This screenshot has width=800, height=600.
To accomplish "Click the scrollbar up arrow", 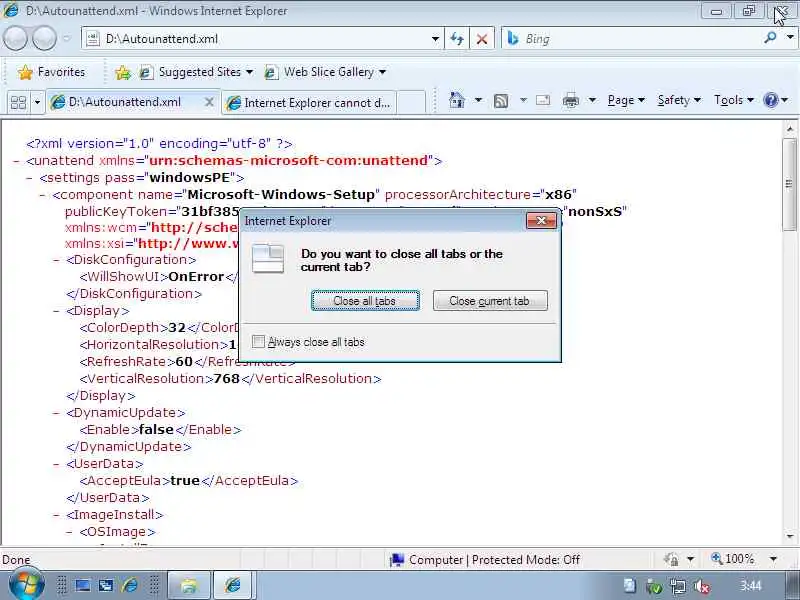I will click(790, 129).
